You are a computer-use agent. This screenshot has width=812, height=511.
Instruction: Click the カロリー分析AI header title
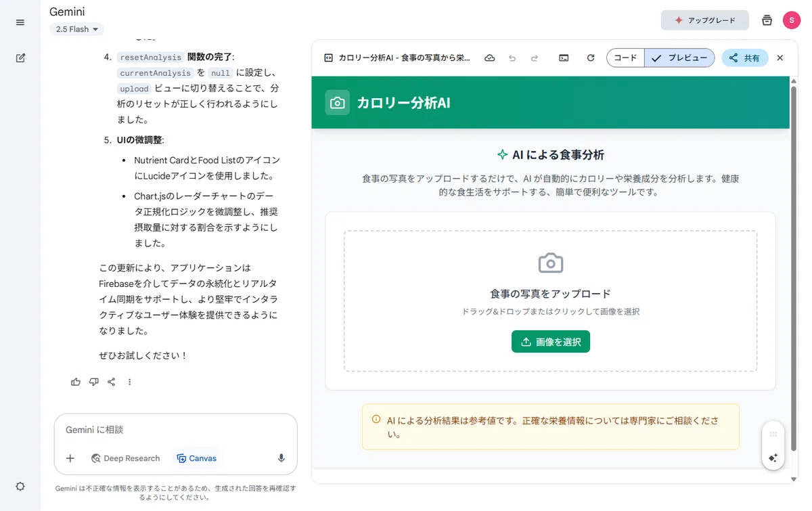[x=403, y=103]
